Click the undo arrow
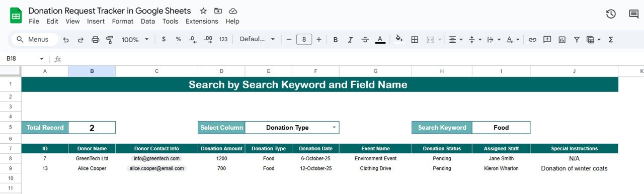This screenshot has height=194, width=644. 66,39
